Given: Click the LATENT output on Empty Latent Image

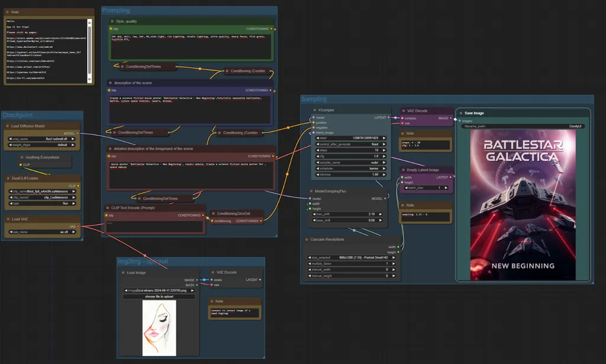Looking at the screenshot, I should 450,176.
